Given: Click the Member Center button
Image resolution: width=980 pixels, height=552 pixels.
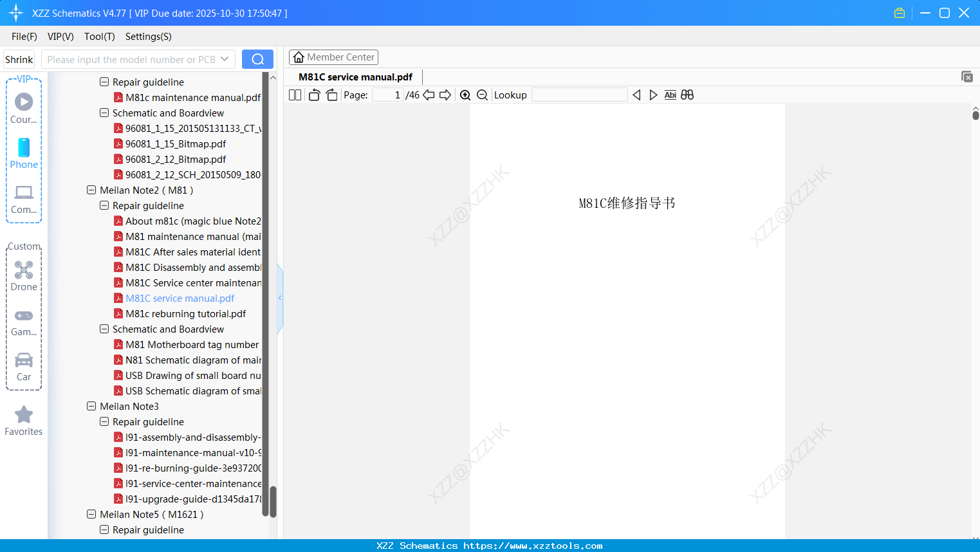Looking at the screenshot, I should point(333,57).
